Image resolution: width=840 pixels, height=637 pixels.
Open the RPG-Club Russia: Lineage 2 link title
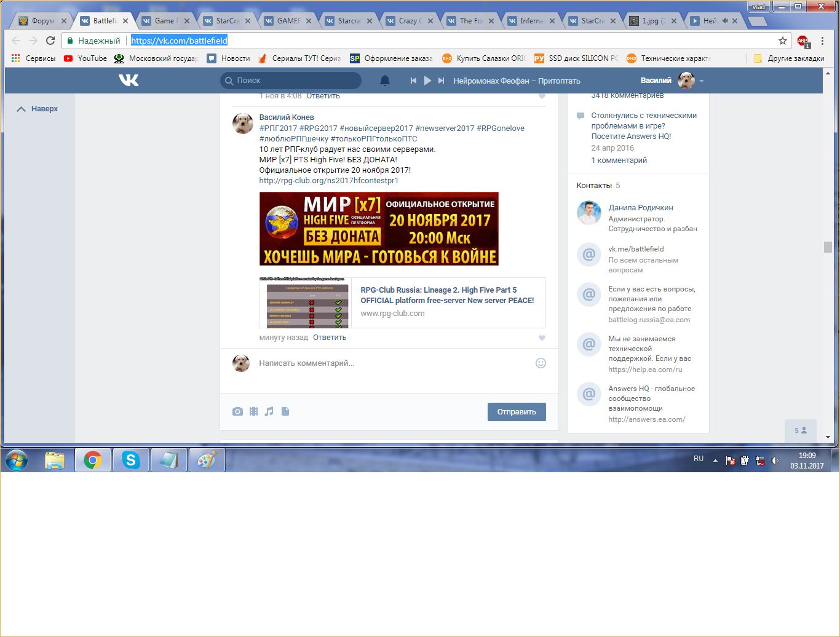pos(447,295)
